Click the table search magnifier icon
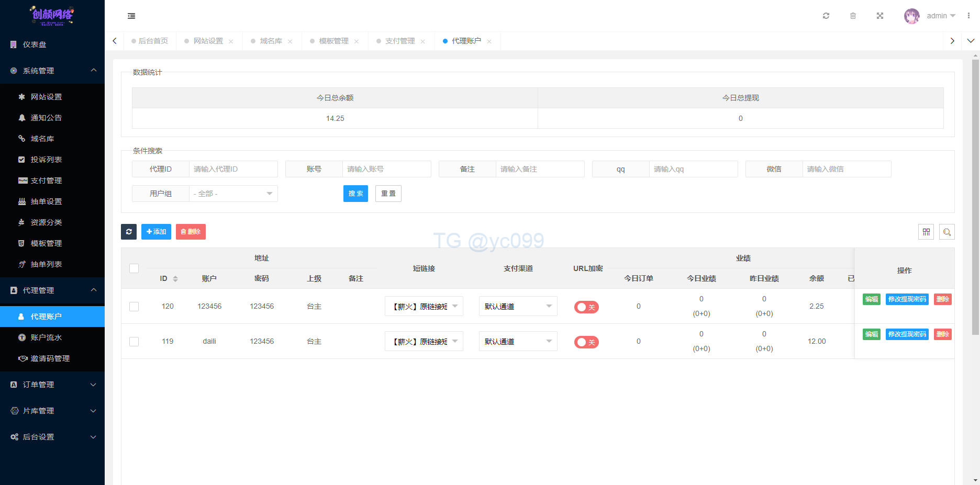Screen dimensions: 980x485 point(946,232)
